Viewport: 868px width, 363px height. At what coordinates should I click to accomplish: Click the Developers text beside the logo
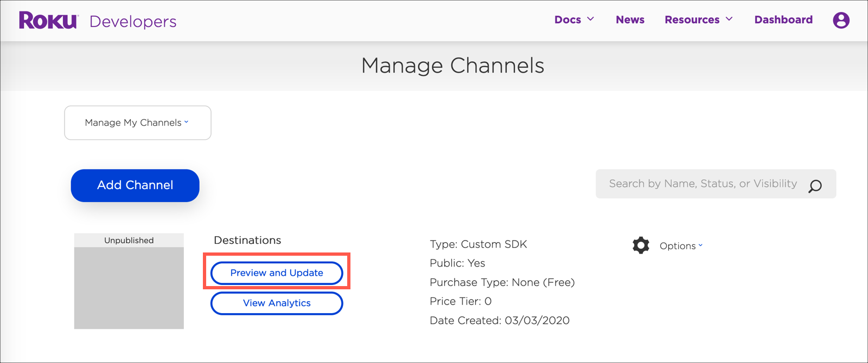[x=133, y=22]
